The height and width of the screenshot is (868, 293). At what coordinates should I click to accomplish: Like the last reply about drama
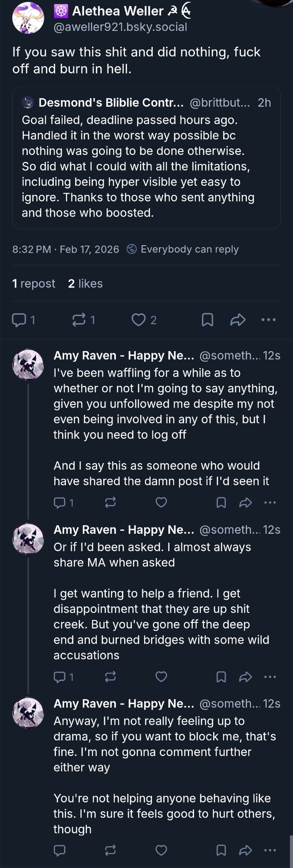point(161,850)
